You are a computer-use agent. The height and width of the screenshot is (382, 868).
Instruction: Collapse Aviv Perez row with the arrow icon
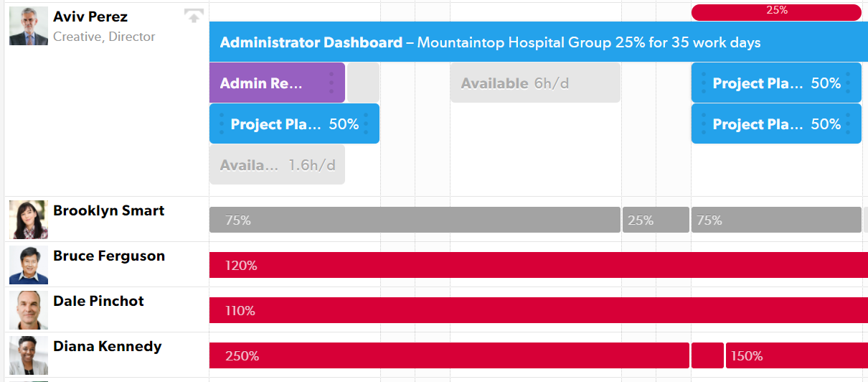pos(194,17)
